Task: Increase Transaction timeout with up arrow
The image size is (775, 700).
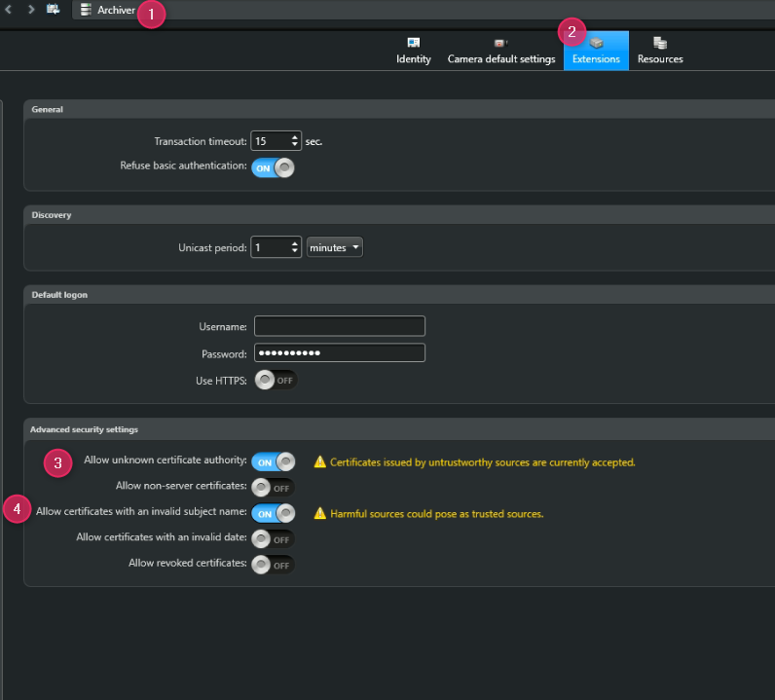Action: [x=295, y=136]
